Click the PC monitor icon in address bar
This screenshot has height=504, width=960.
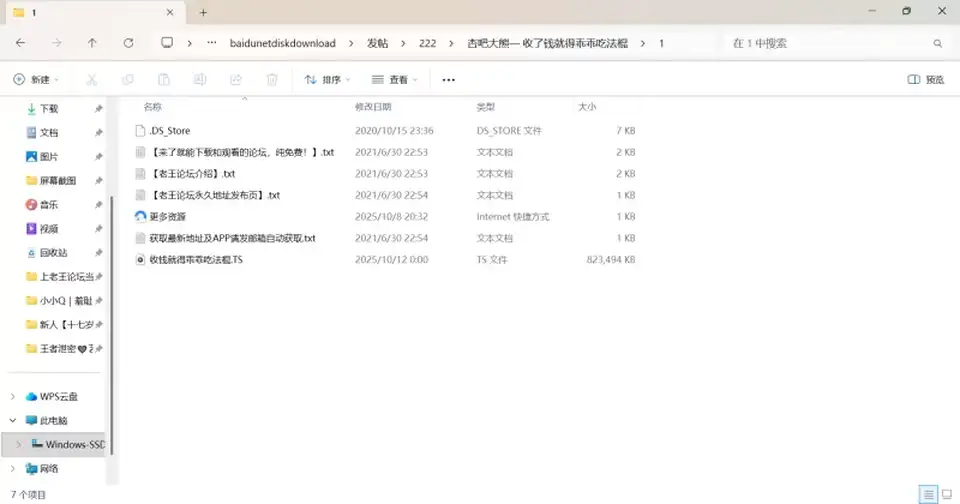pyautogui.click(x=167, y=42)
